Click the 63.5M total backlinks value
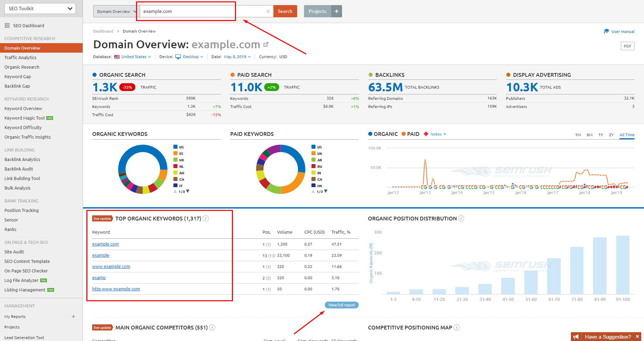 click(385, 87)
